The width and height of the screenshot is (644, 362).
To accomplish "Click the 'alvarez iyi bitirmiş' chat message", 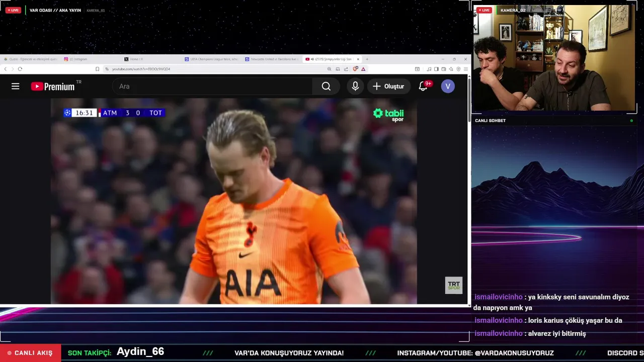I will pos(530,333).
